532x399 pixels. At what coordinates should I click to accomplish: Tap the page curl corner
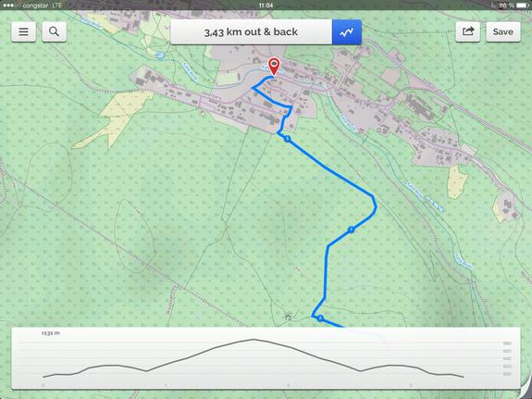click(x=526, y=389)
